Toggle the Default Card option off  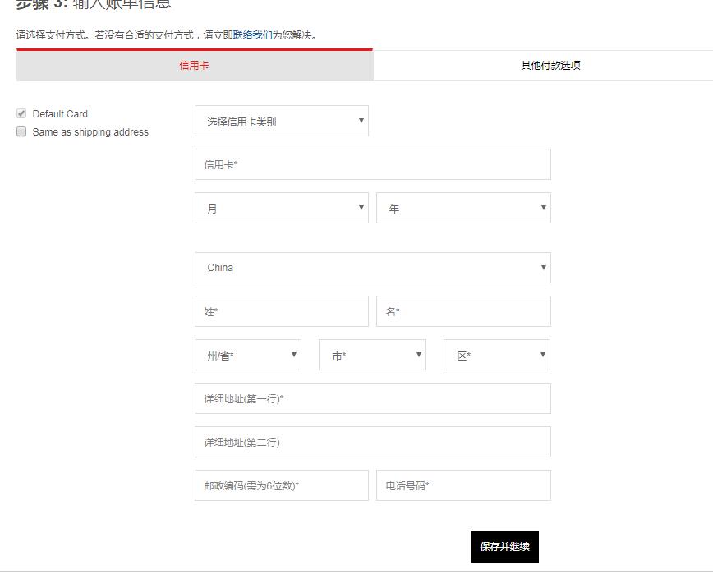point(21,113)
